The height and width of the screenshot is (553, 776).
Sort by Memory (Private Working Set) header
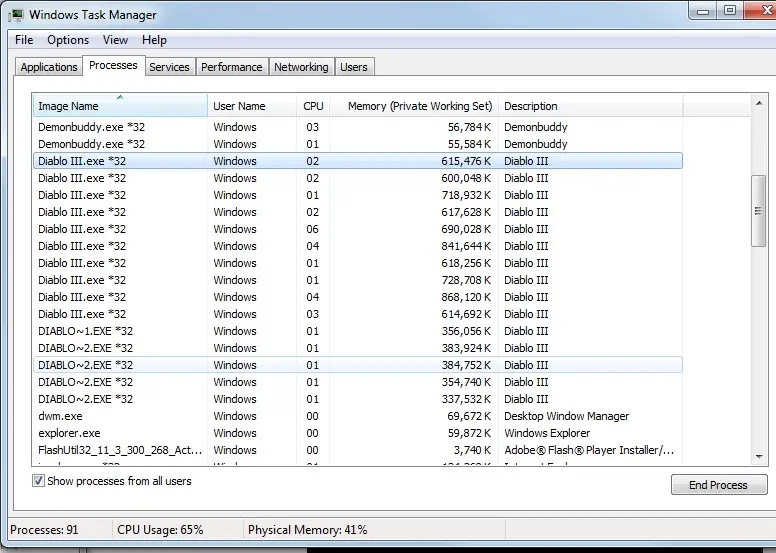(x=414, y=105)
